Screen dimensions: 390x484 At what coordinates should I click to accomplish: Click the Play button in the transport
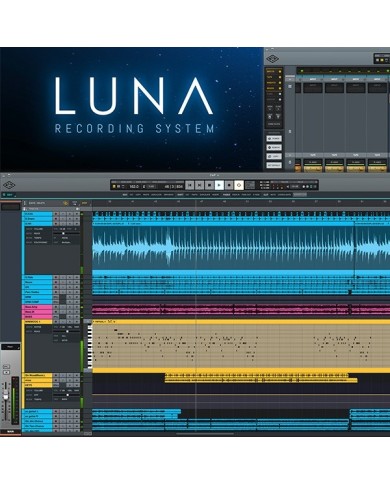click(219, 185)
